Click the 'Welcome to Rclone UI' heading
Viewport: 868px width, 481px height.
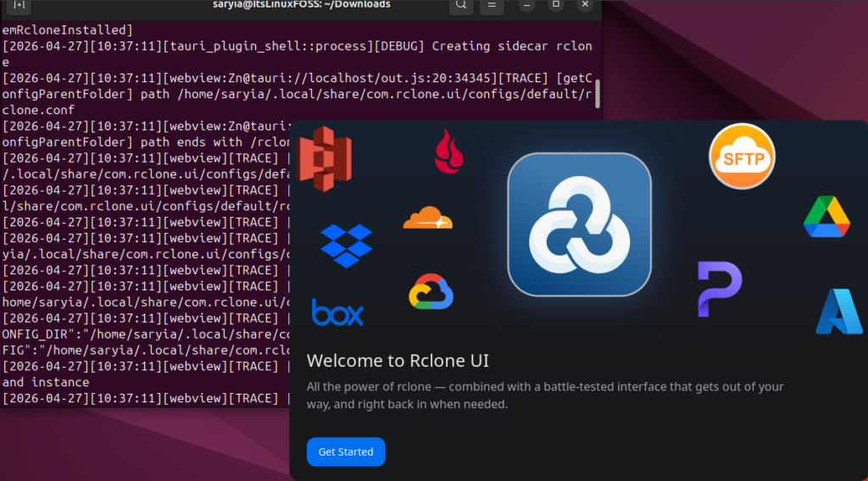[x=398, y=361]
